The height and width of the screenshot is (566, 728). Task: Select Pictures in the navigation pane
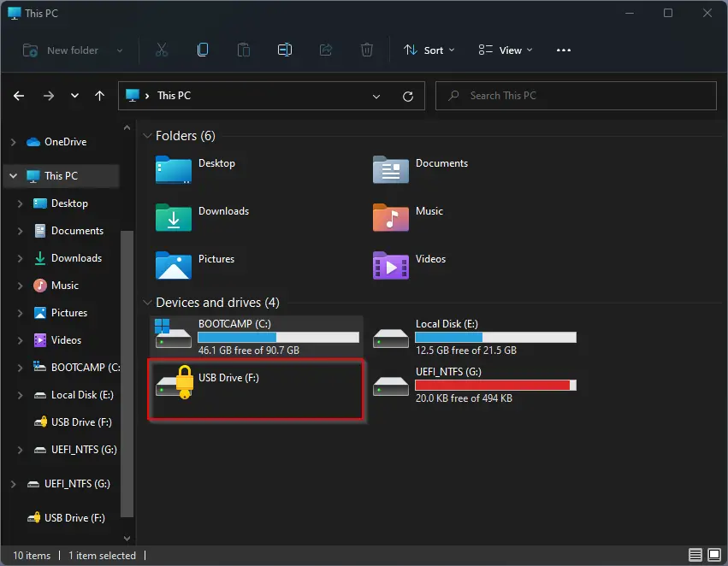click(x=69, y=313)
